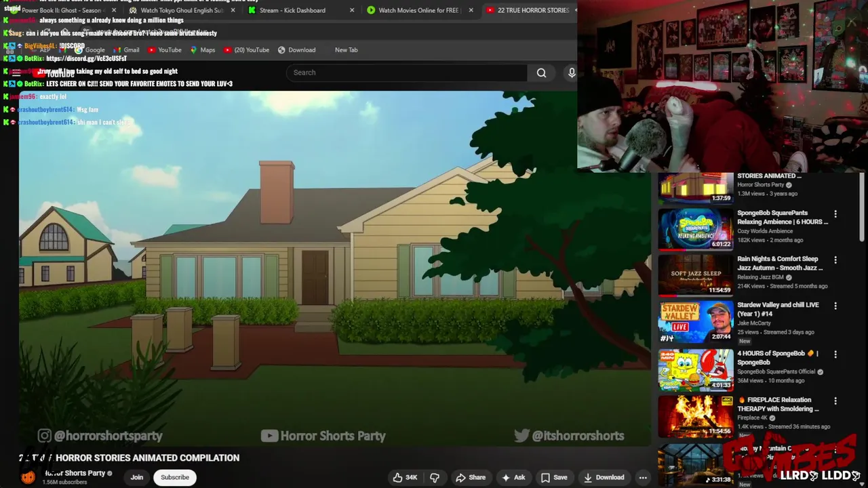Image resolution: width=868 pixels, height=488 pixels.
Task: Open the Google bookmark
Action: [x=89, y=49]
